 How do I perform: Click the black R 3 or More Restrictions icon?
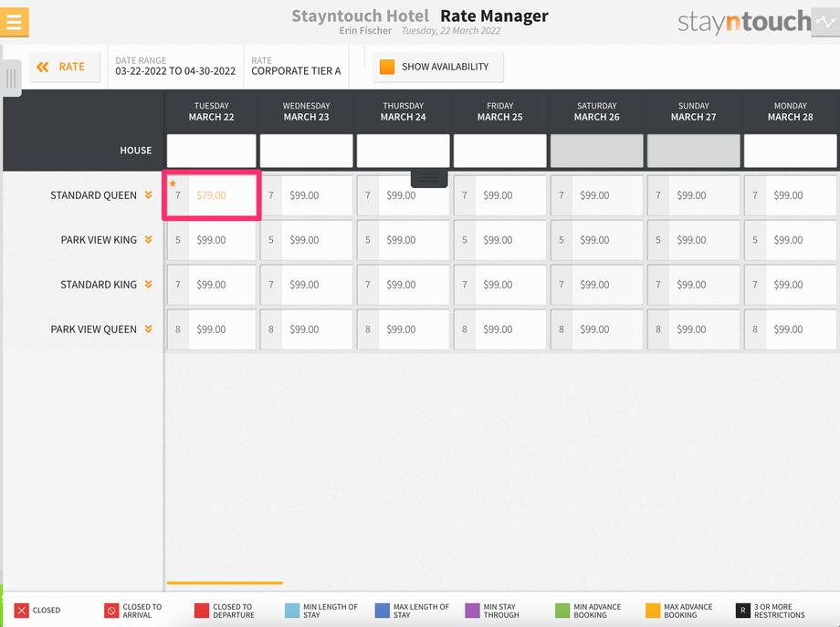point(743,611)
